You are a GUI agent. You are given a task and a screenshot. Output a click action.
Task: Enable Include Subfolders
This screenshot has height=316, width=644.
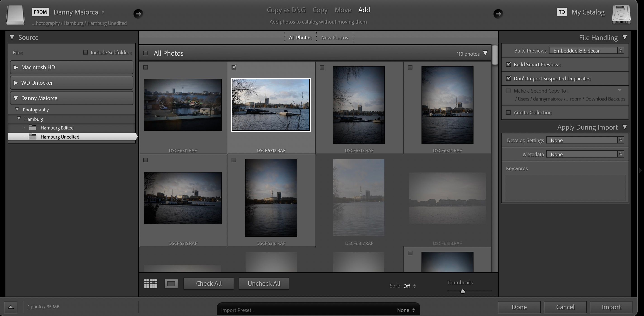click(x=85, y=52)
